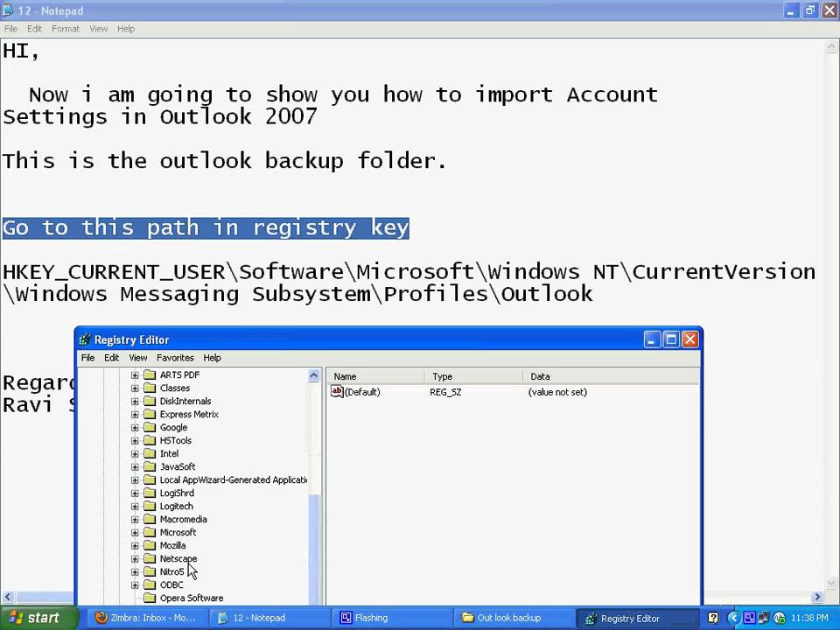Click the Logitech folder icon

point(150,506)
